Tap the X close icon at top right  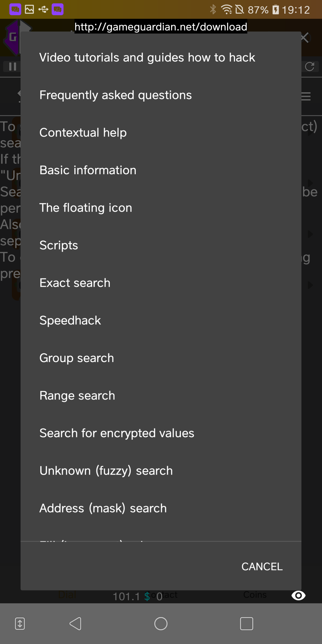click(x=305, y=38)
